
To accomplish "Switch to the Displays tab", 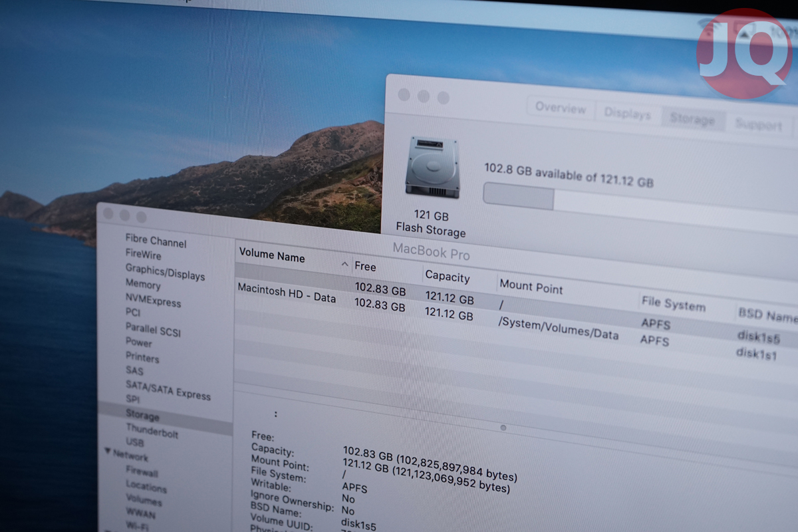I will coord(627,114).
